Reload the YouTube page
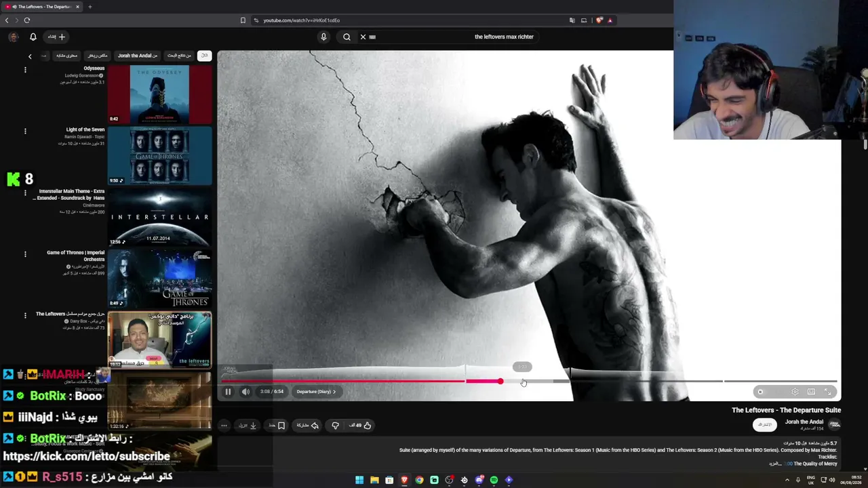The image size is (868, 488). (27, 20)
